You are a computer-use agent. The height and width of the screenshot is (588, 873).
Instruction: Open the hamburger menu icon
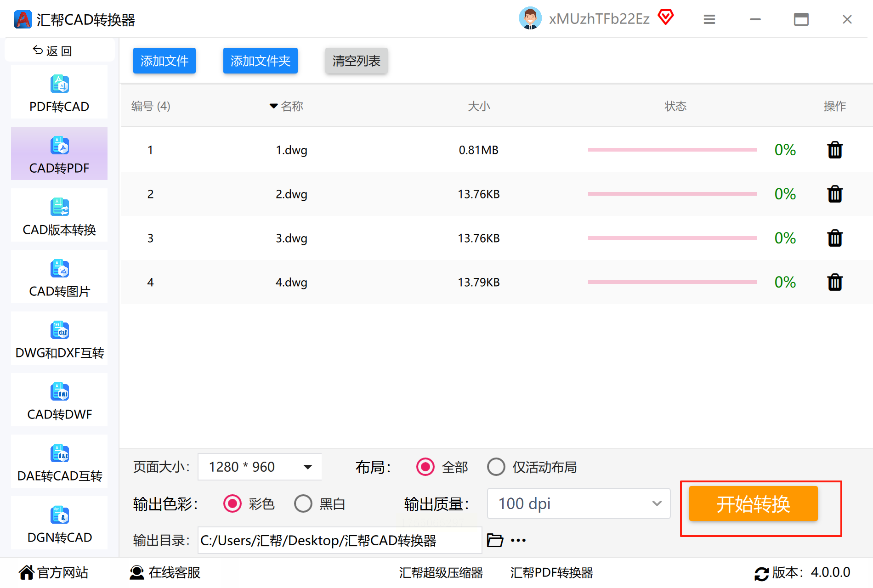[709, 19]
